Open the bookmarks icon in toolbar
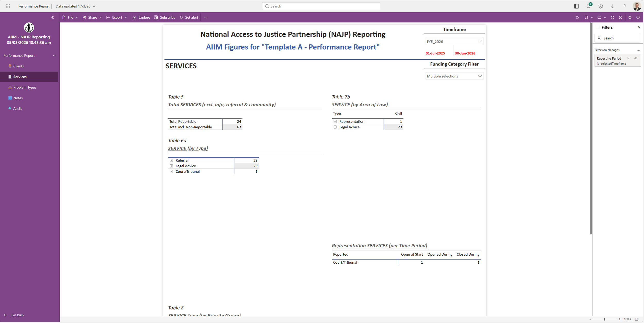 (x=586, y=18)
